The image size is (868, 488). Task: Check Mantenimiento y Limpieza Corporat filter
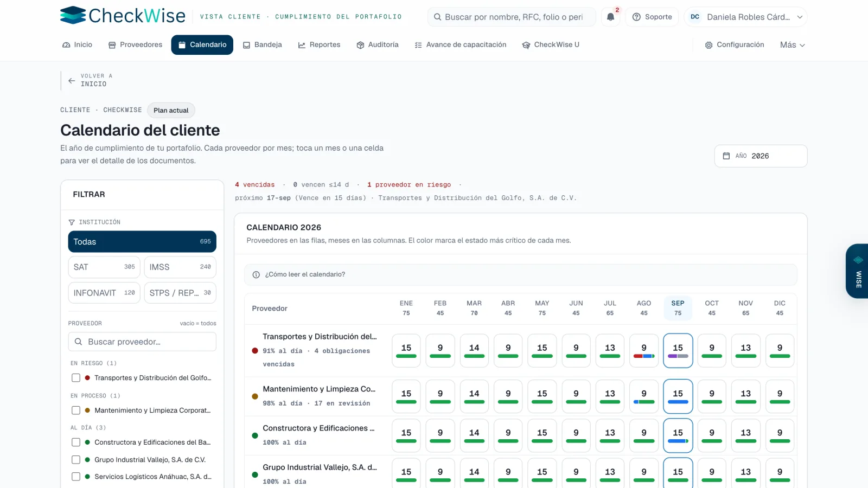pos(76,410)
